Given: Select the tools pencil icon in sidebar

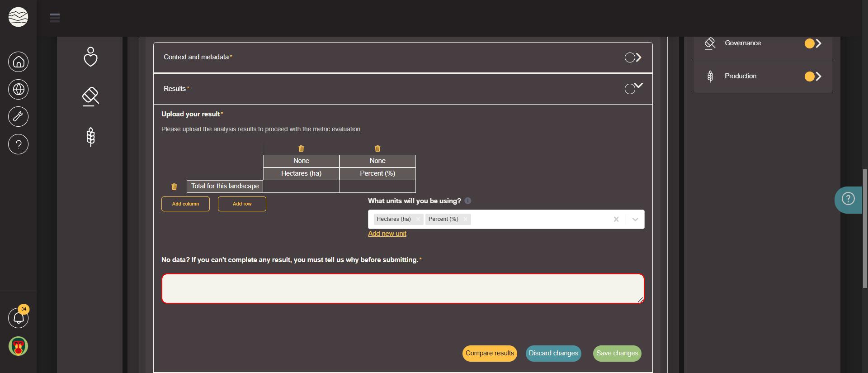Looking at the screenshot, I should click(18, 117).
